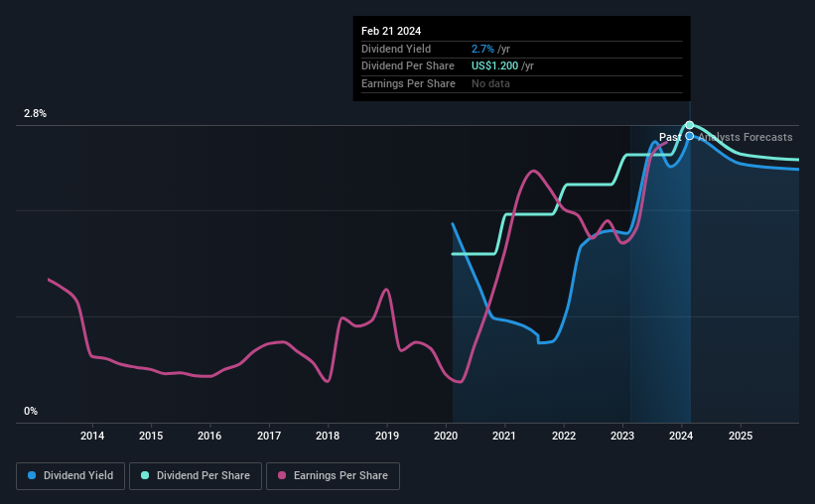The image size is (815, 504).
Task: Toggle the Dividend Per Share legend button
Action: pyautogui.click(x=196, y=476)
